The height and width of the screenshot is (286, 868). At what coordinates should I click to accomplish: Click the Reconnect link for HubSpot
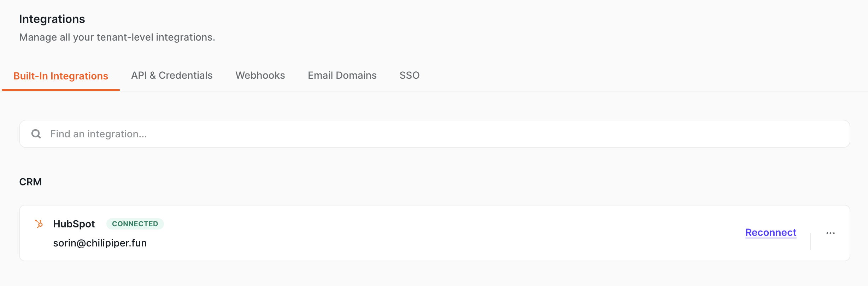coord(771,232)
